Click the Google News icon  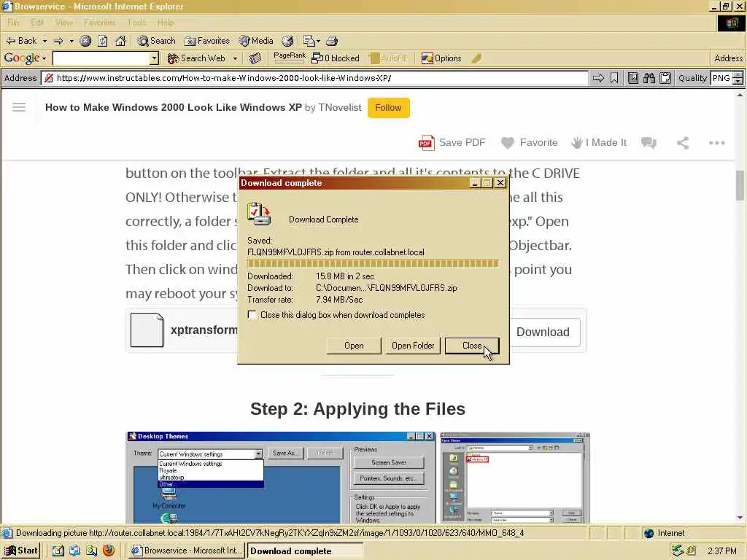pyautogui.click(x=255, y=58)
